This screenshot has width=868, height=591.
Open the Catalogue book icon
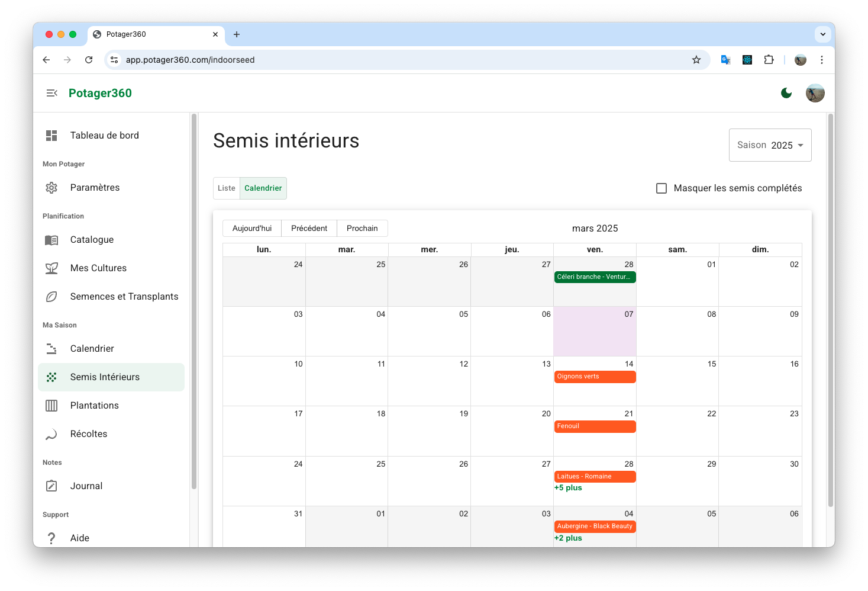pyautogui.click(x=51, y=239)
